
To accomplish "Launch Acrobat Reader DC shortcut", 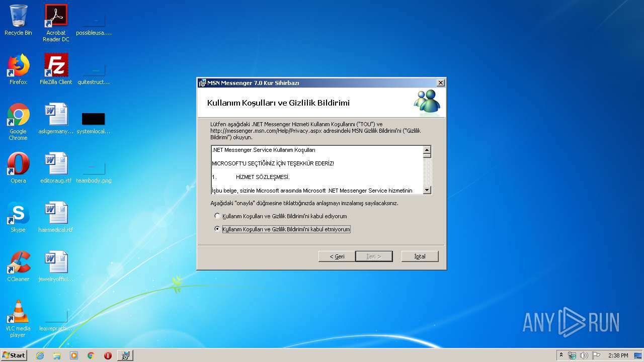I will [x=56, y=23].
